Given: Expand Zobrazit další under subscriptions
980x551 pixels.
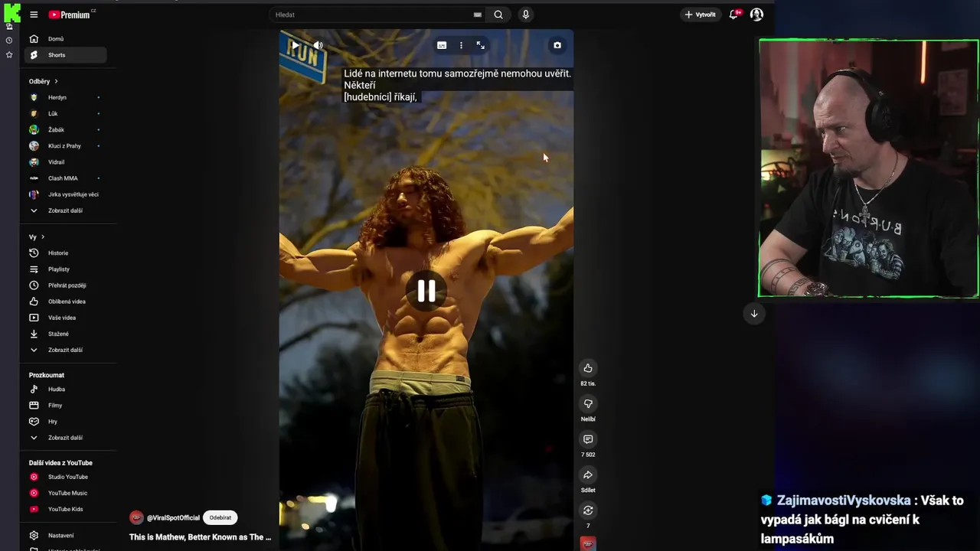Looking at the screenshot, I should 65,210.
